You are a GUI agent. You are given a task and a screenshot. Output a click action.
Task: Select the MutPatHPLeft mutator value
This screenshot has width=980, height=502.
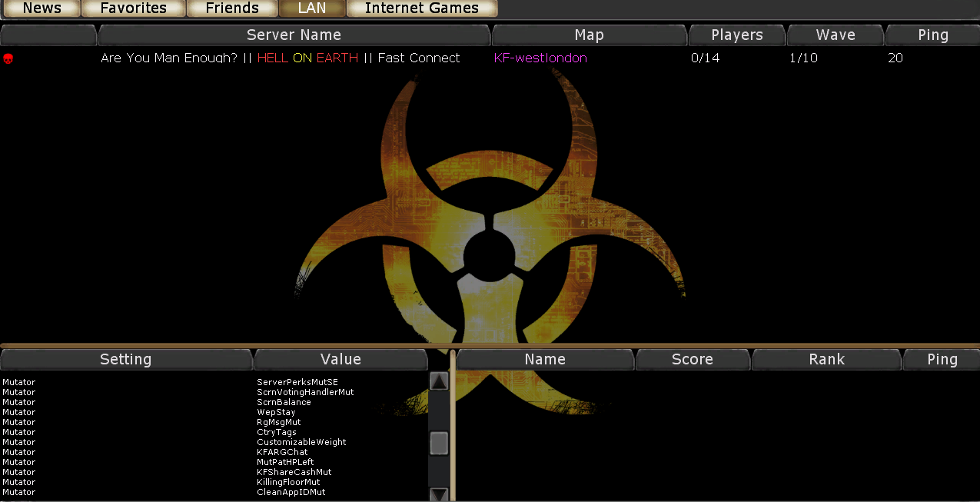[x=285, y=462]
